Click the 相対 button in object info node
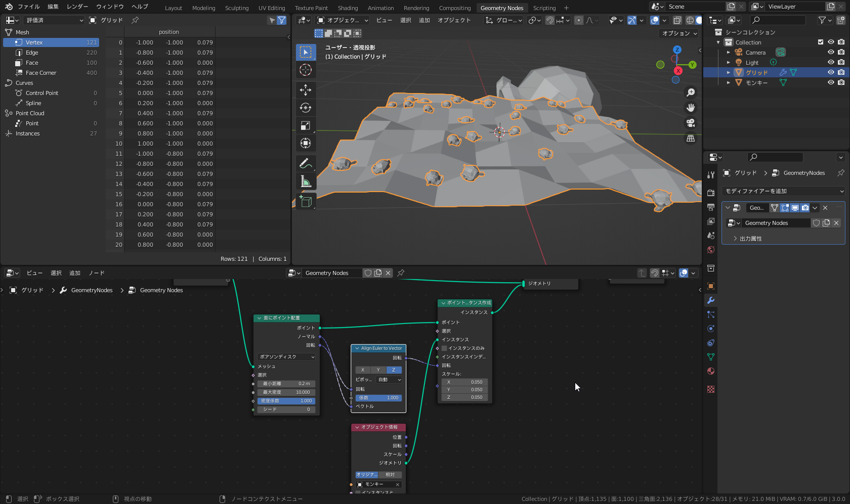 (x=390, y=475)
